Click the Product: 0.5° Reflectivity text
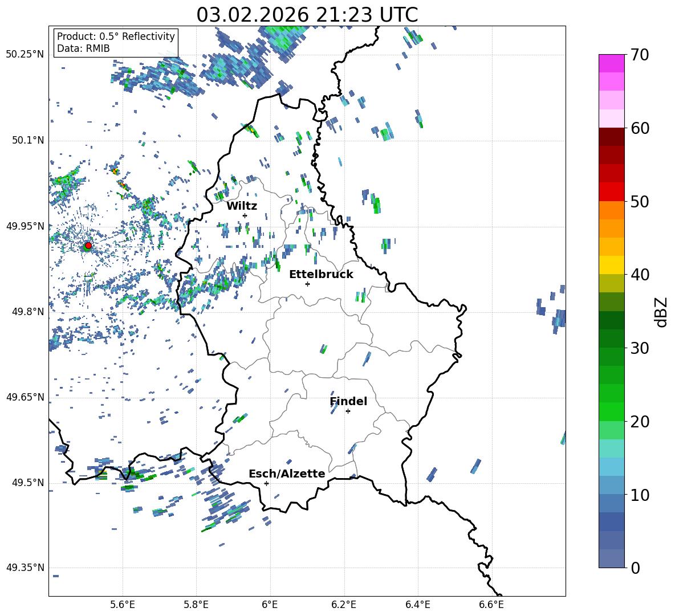The width and height of the screenshot is (675, 616). [116, 36]
